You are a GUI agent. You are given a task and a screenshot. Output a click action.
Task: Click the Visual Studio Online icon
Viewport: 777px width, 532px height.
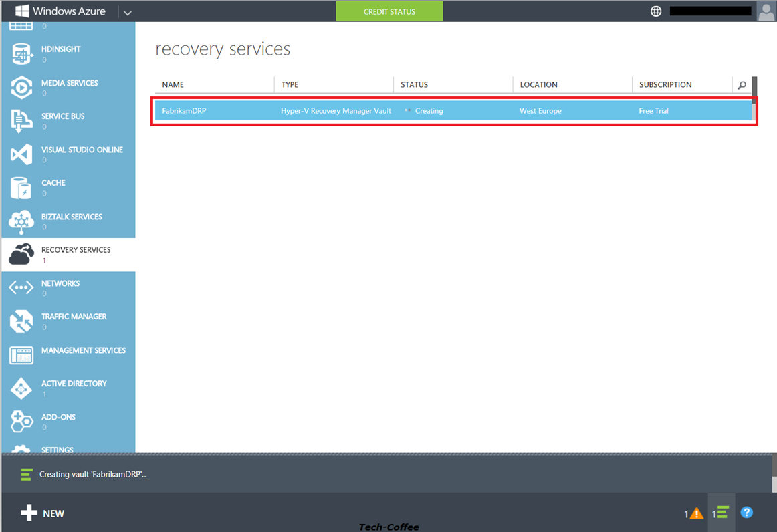21,154
